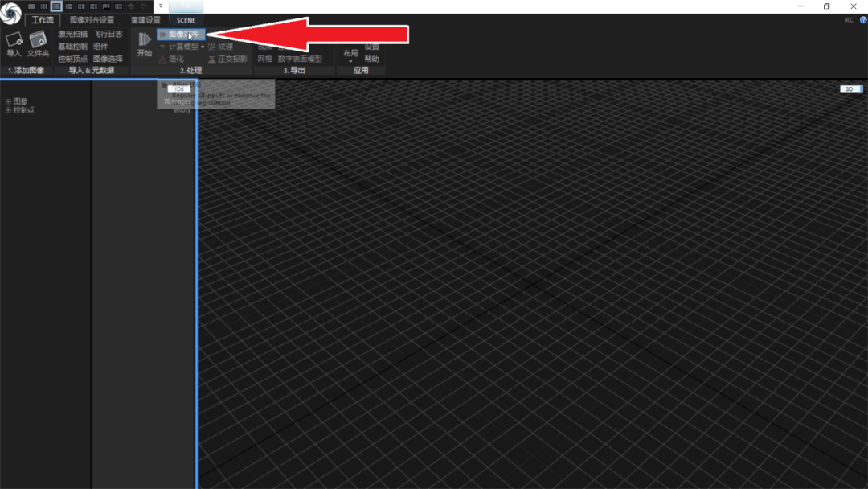This screenshot has height=489, width=868.
Task: Click the 组件 button
Action: (100, 47)
